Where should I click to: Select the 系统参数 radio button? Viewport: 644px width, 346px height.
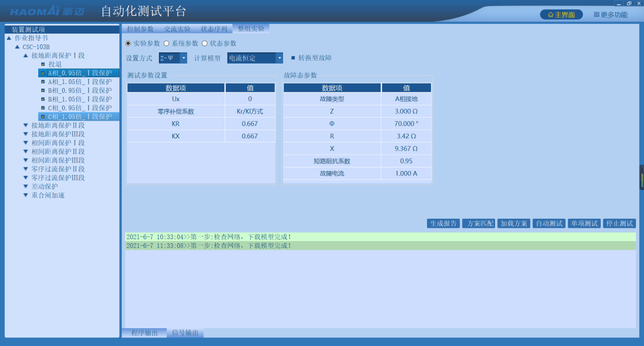pos(166,44)
